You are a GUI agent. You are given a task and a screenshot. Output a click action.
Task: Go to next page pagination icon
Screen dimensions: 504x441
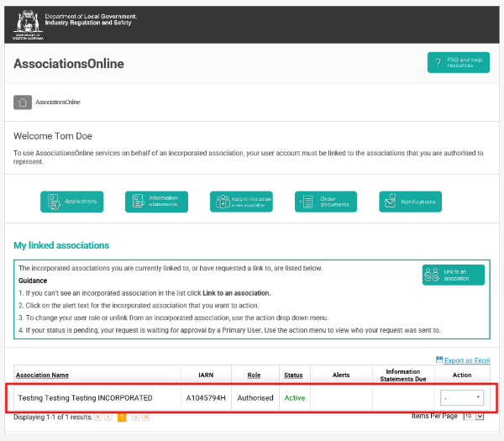(135, 417)
